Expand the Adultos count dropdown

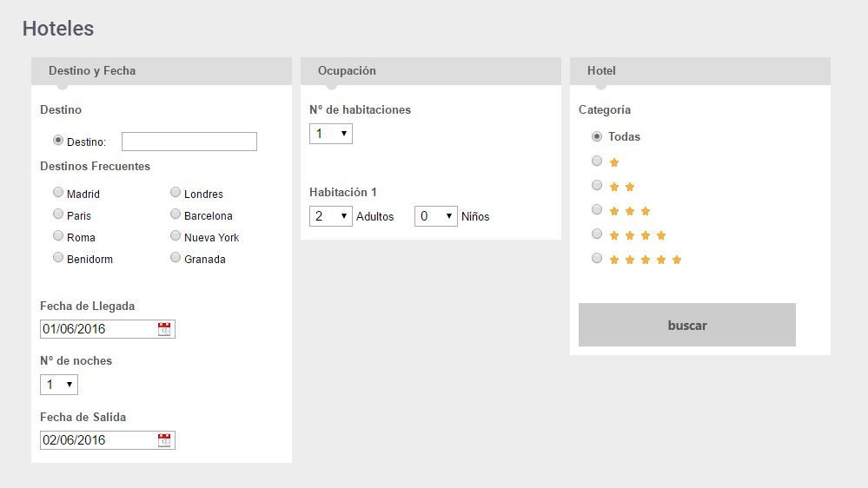click(331, 216)
